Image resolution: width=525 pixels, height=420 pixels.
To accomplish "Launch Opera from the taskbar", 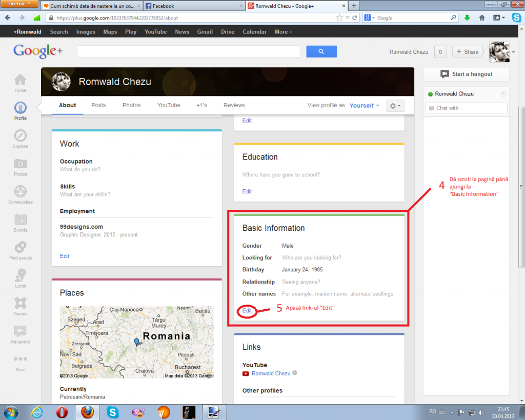I will tap(62, 412).
